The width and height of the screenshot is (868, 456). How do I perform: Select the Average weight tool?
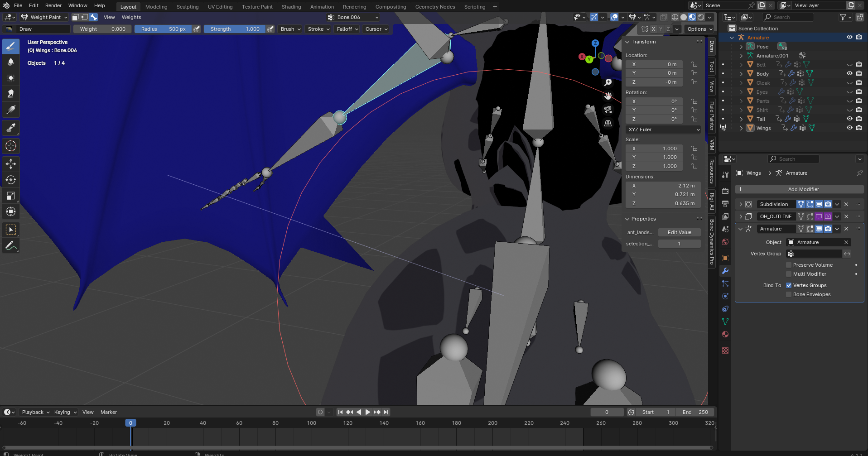(x=11, y=78)
